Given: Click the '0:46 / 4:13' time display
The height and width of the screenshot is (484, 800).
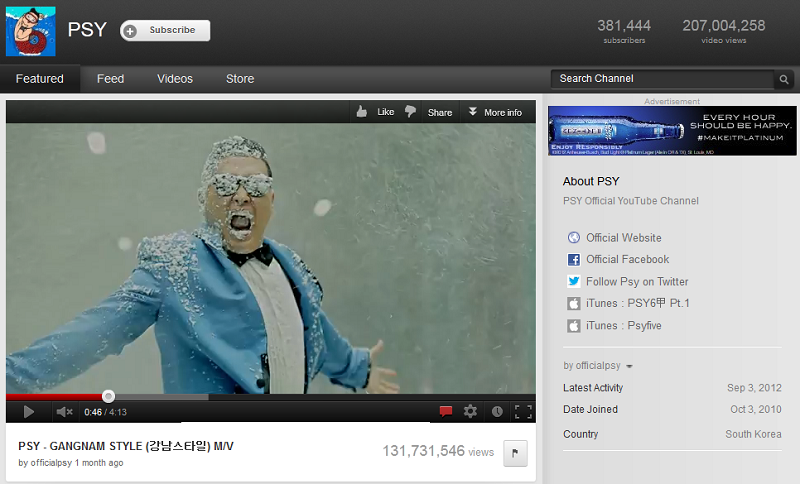Looking at the screenshot, I should point(105,412).
